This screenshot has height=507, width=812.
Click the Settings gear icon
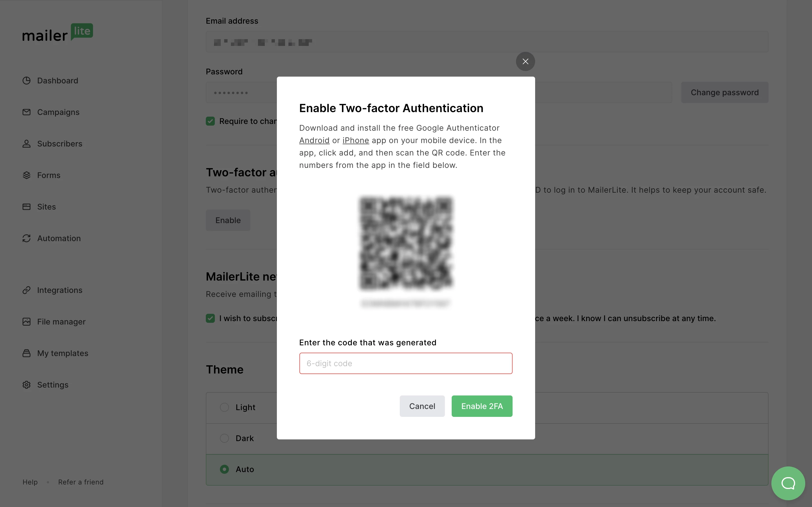click(x=27, y=384)
